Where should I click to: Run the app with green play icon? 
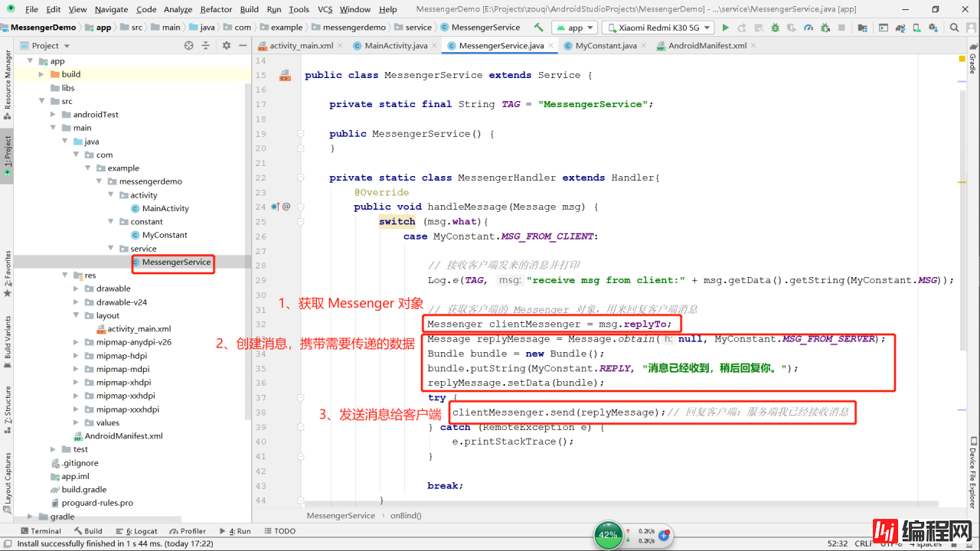click(x=725, y=28)
